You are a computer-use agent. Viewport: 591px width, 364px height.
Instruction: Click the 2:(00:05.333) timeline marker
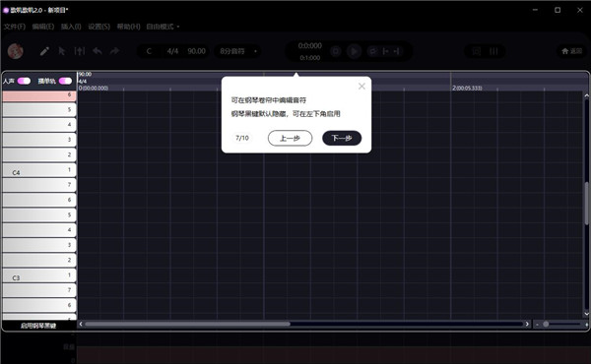point(467,89)
